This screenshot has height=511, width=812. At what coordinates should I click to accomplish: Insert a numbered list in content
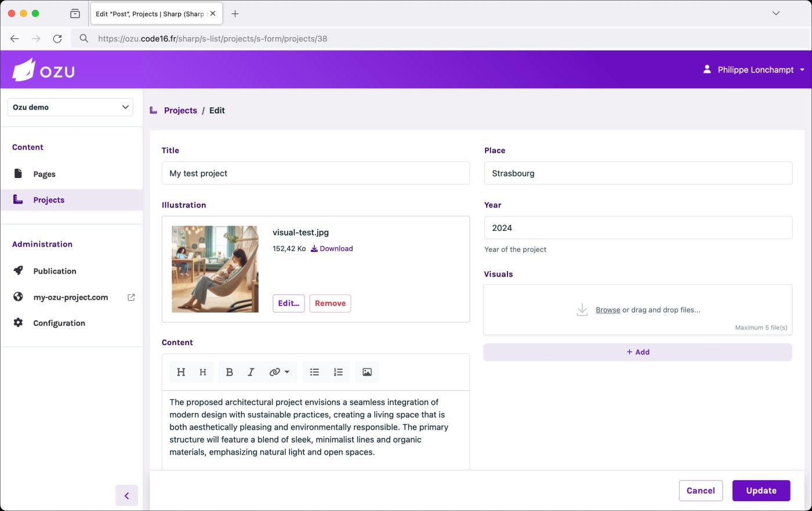pos(338,372)
